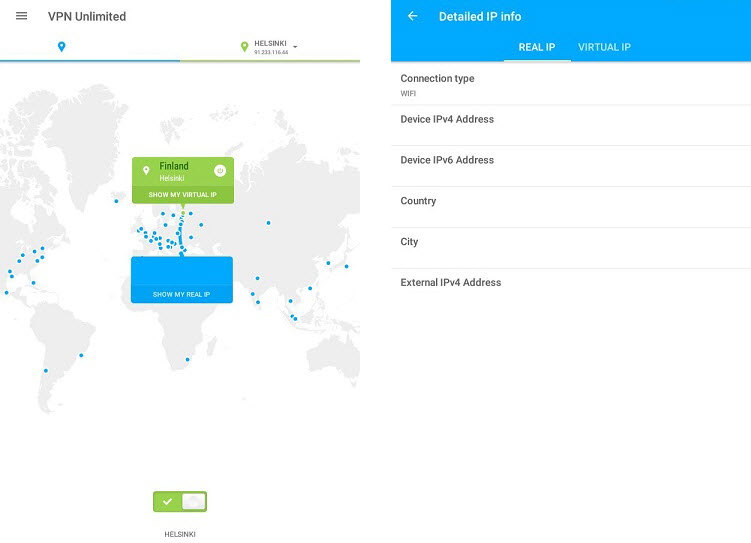The width and height of the screenshot is (751, 543).
Task: Select the Country row
Action: coord(571,207)
